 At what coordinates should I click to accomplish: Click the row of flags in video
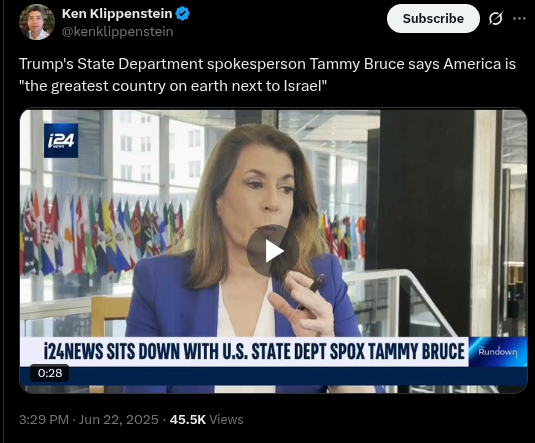(x=102, y=235)
